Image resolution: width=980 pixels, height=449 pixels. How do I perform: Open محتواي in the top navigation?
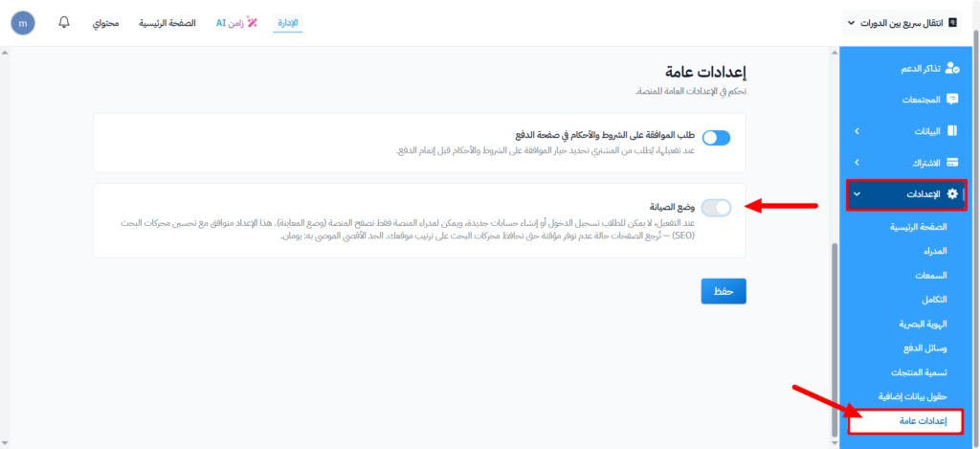pyautogui.click(x=105, y=22)
